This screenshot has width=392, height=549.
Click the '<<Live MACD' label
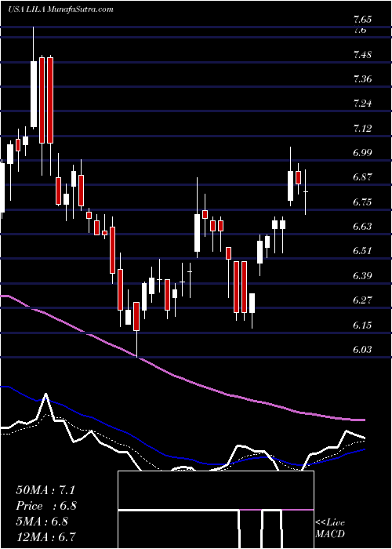click(x=330, y=529)
